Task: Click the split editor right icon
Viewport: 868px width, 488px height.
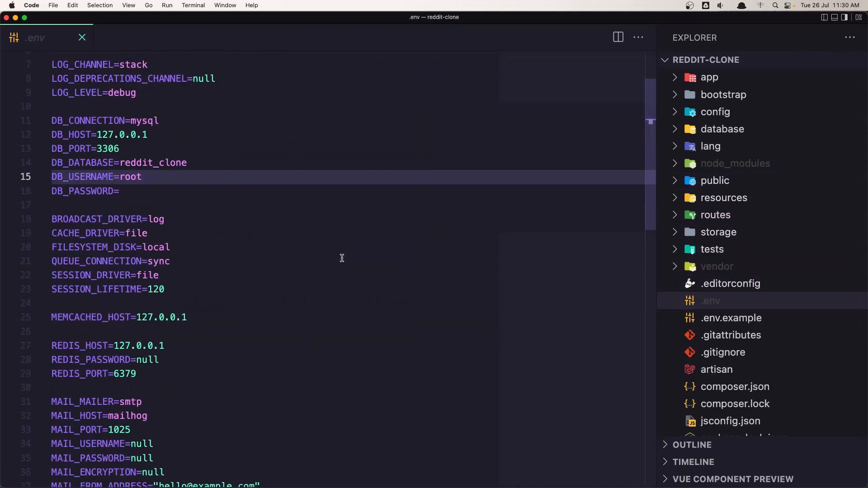Action: click(618, 38)
